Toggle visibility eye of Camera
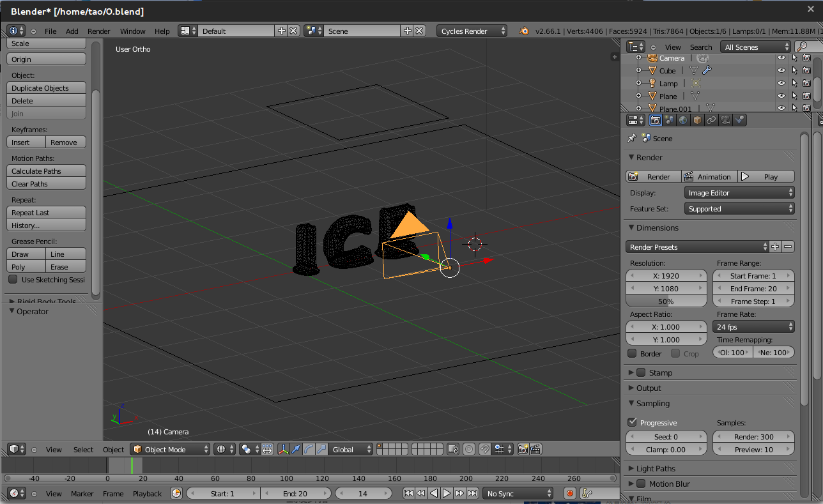 tap(781, 58)
